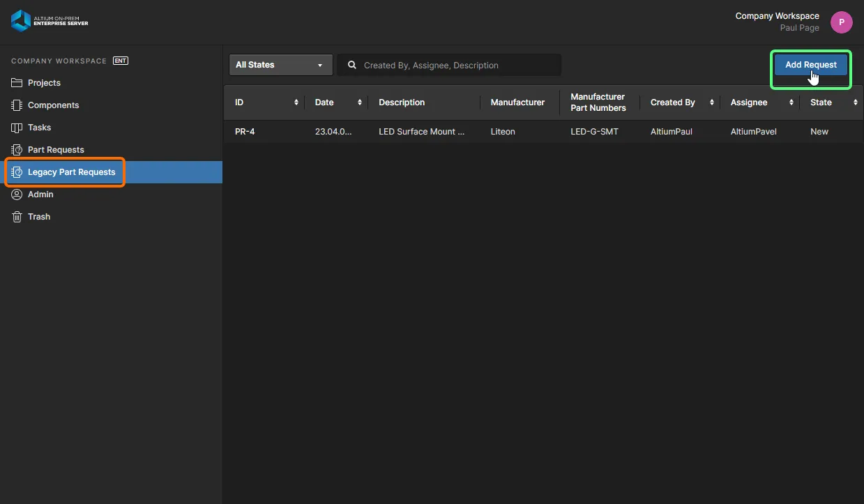Click the Admin person icon

click(x=17, y=194)
